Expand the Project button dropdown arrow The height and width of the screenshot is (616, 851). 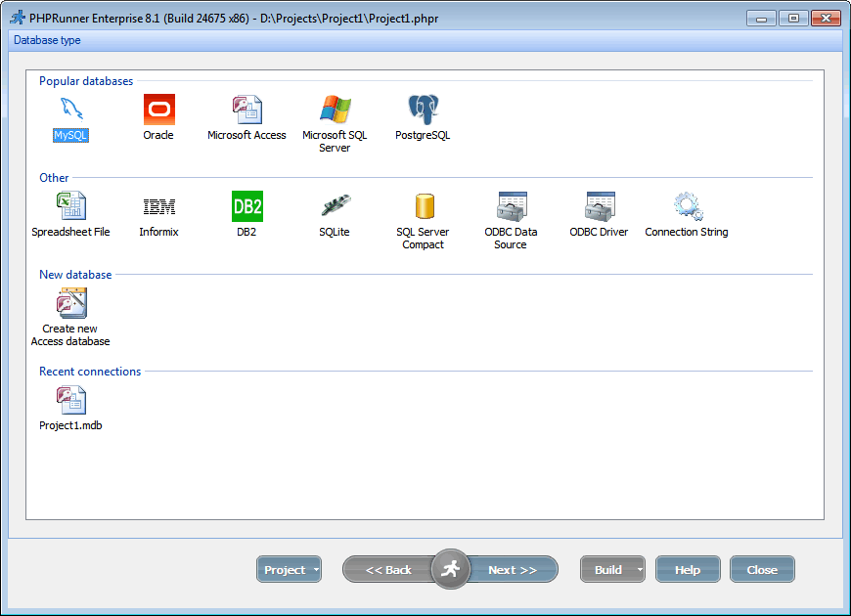tap(316, 570)
